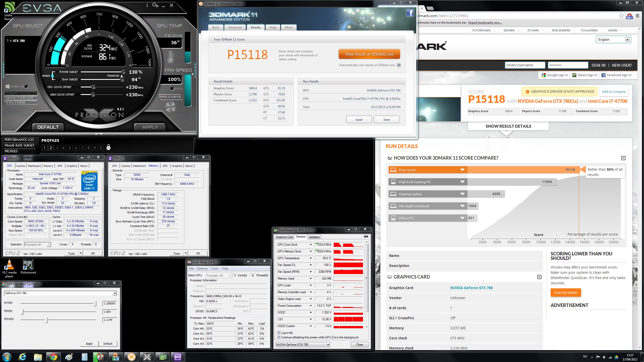Click the fan icon below Fan Curve

[171, 107]
